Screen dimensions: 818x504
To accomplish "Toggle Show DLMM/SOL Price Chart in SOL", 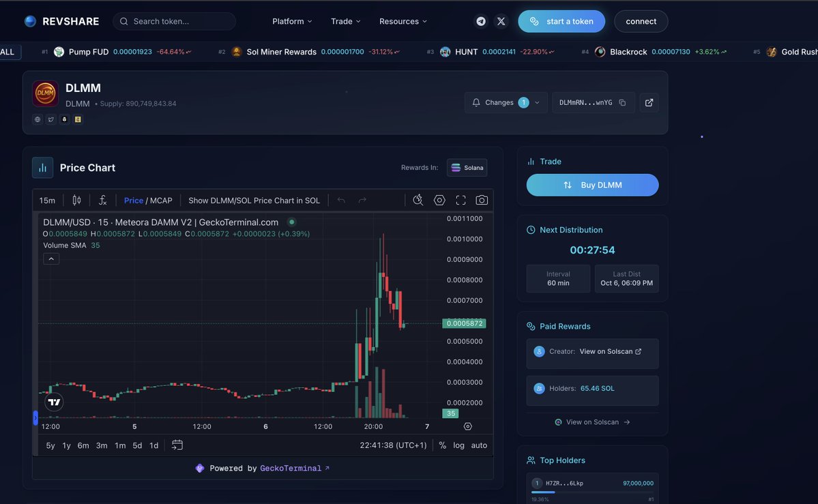I will 254,201.
